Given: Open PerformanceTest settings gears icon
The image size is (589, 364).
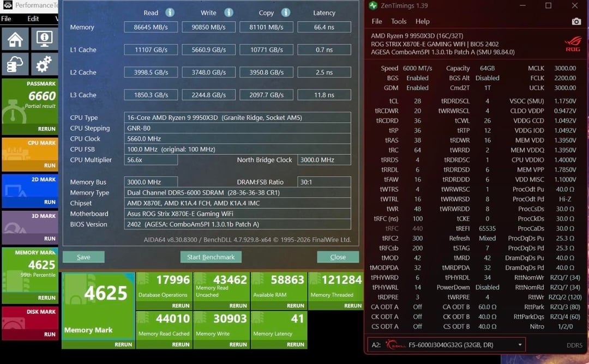Looking at the screenshot, I should point(44,64).
